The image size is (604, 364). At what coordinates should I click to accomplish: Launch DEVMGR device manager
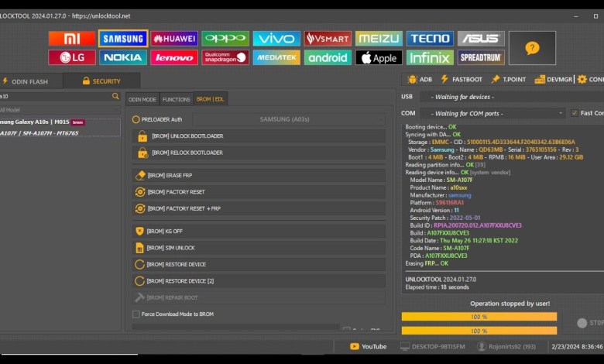pyautogui.click(x=554, y=79)
